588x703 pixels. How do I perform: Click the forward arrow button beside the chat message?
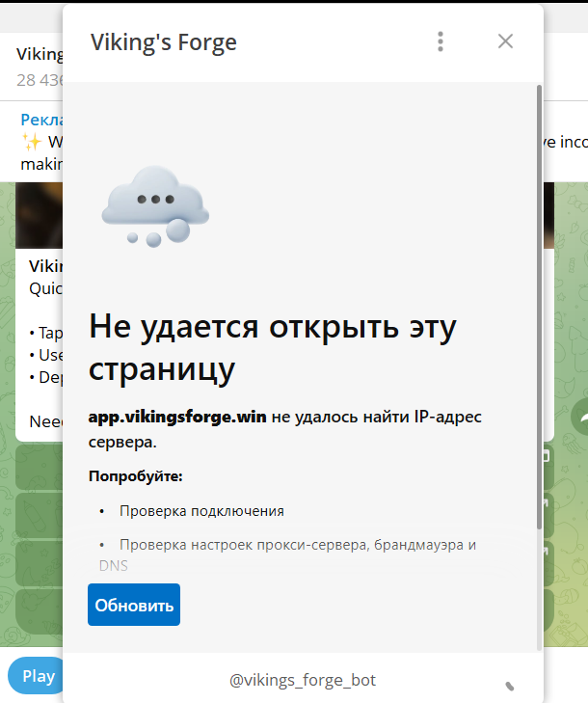tap(579, 417)
